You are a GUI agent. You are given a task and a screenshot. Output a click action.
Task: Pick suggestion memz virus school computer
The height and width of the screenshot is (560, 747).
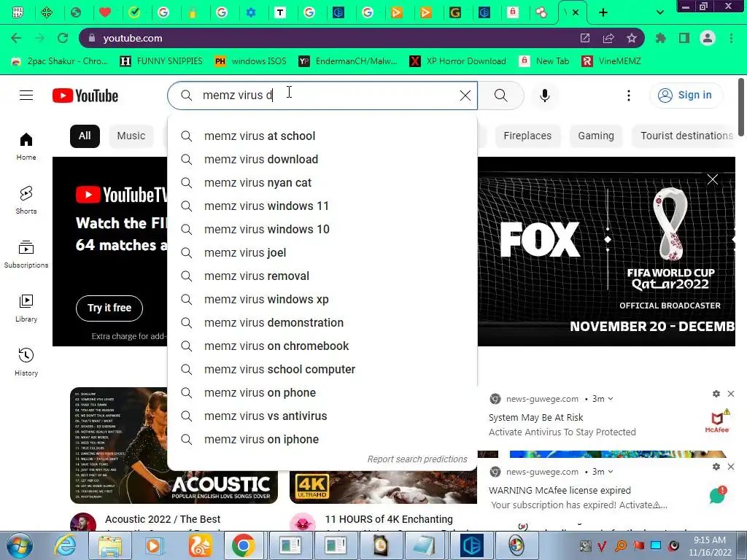322,370
